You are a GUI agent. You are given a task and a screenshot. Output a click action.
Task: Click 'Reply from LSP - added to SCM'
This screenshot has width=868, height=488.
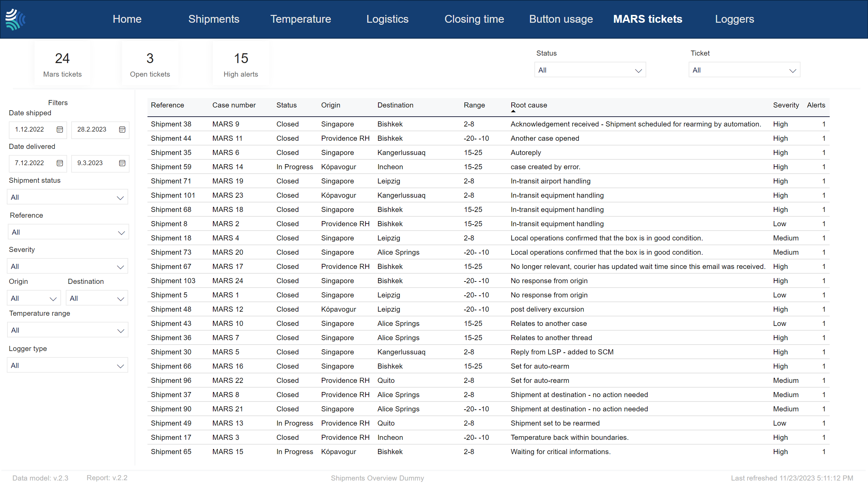(x=562, y=352)
